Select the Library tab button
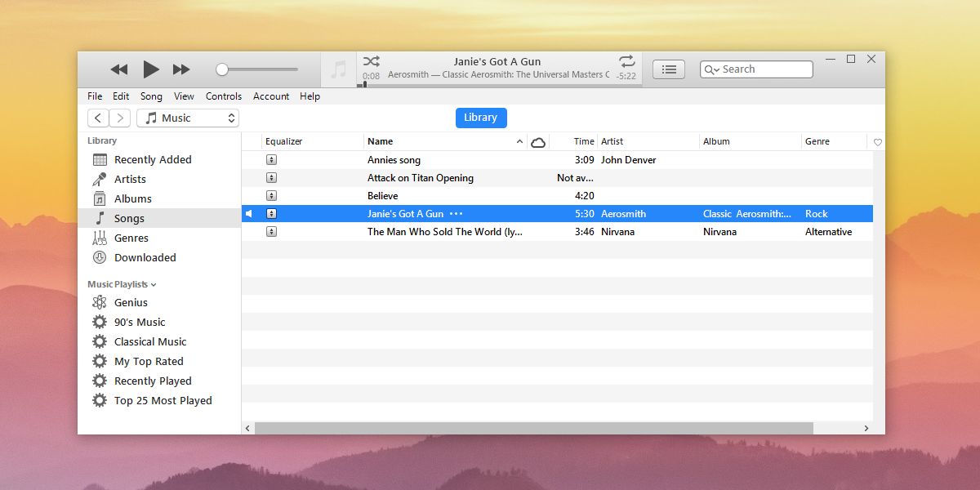Viewport: 980px width, 490px height. [x=481, y=118]
